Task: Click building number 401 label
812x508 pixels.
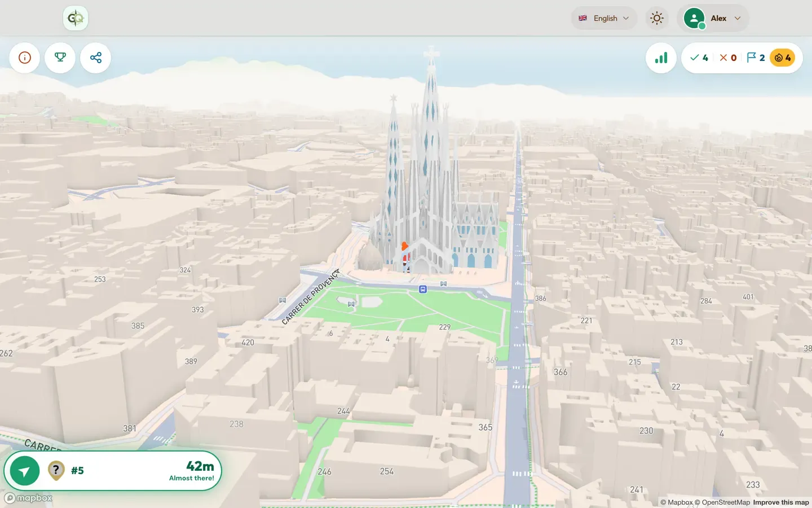Action: (x=748, y=297)
